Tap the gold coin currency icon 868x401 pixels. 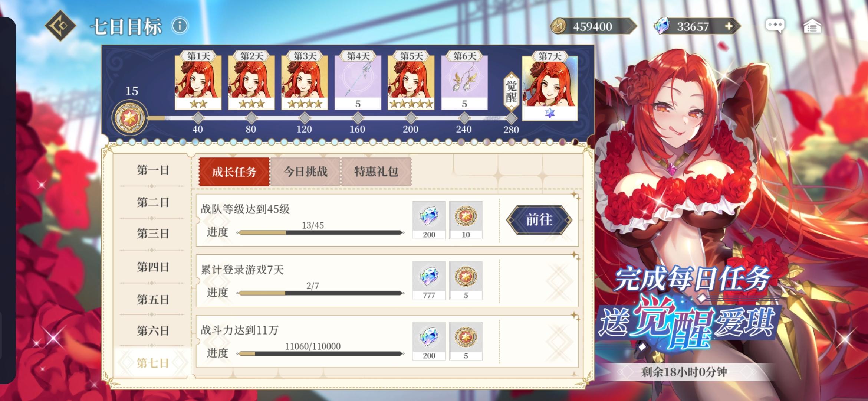[x=558, y=26]
